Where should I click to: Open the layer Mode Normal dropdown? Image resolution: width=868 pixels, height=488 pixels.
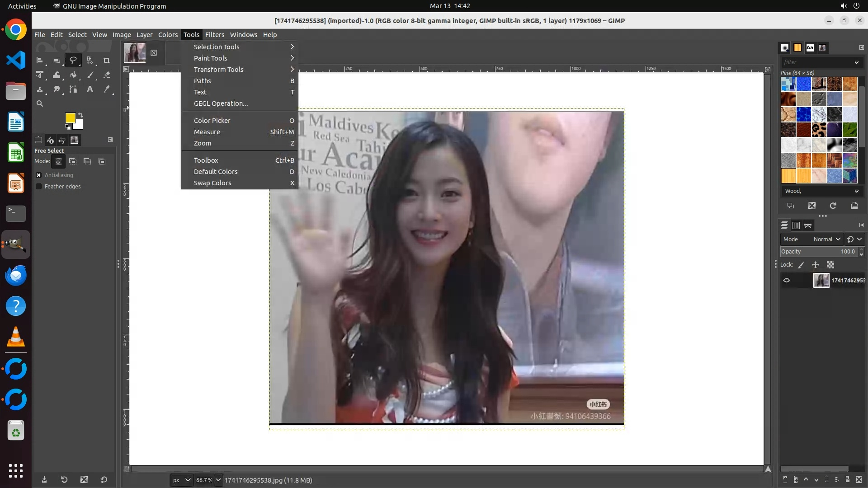coord(827,239)
